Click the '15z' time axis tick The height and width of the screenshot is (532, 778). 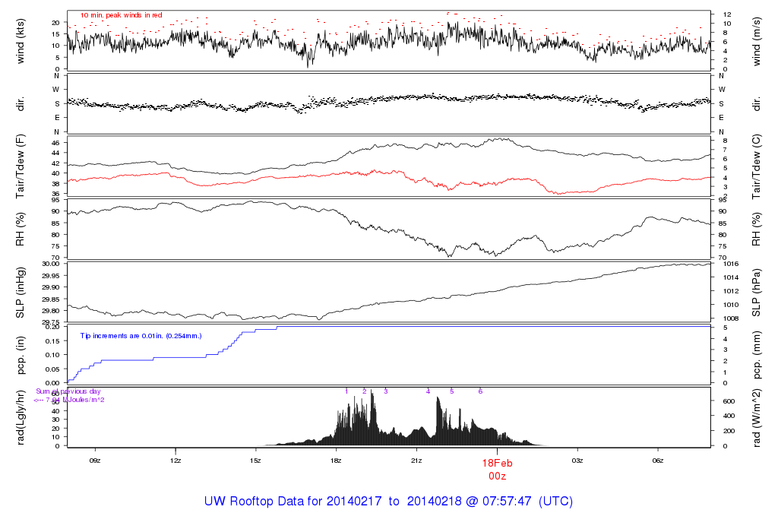tap(255, 461)
